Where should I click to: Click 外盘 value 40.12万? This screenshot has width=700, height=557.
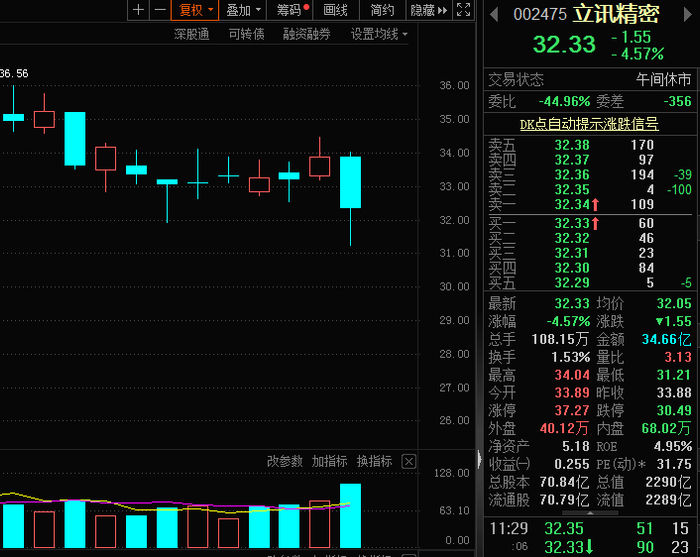tap(564, 428)
